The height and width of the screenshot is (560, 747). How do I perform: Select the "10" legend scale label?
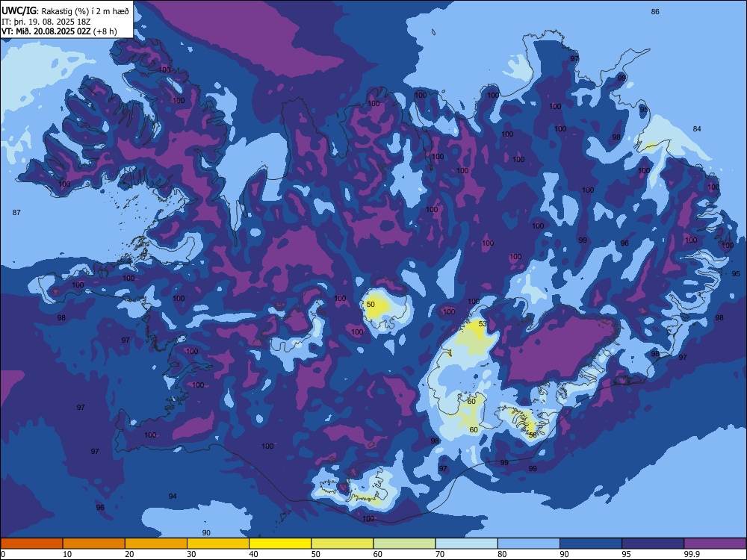tap(67, 554)
